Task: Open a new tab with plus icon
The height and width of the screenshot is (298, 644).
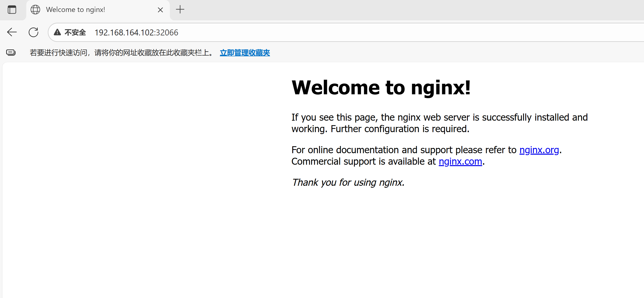Action: tap(180, 10)
